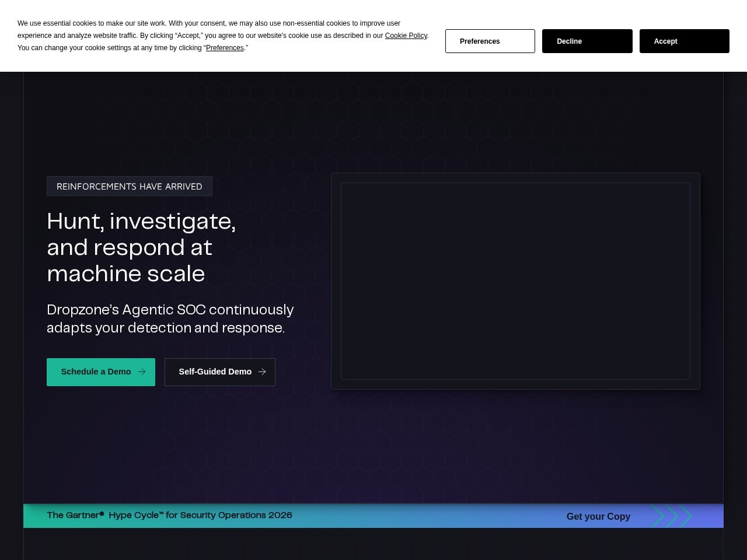Click the arrow icon on Schedule a Demo

pos(142,372)
